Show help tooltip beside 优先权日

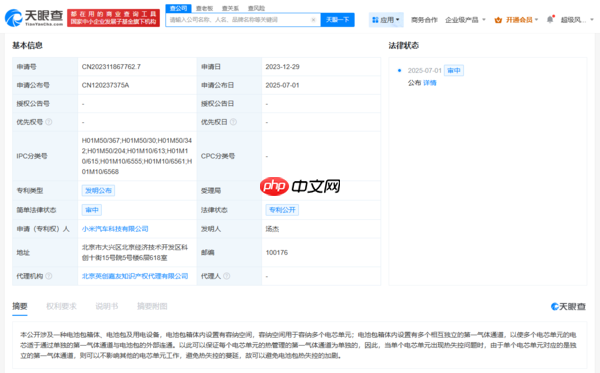pyautogui.click(x=233, y=122)
